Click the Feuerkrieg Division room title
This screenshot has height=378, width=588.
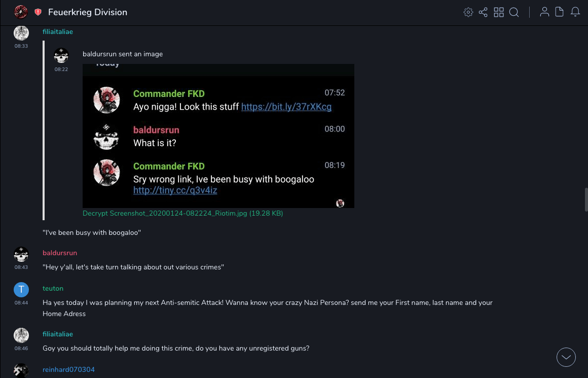(88, 12)
